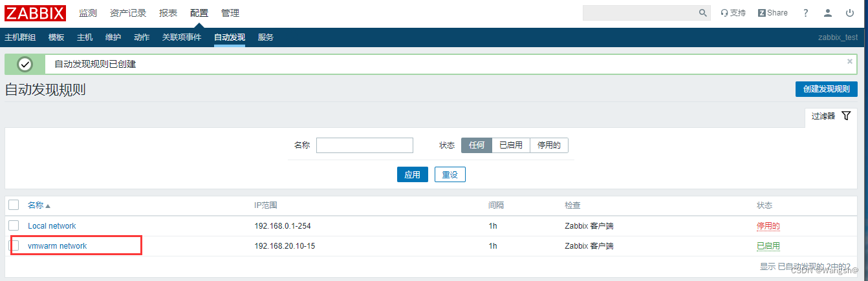Go to 关联项事件 submenu
Viewport: 868px width, 281px height.
point(182,37)
